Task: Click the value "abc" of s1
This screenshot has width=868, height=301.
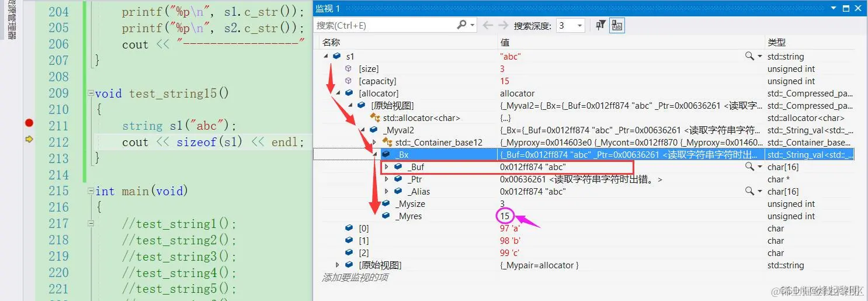Action: click(511, 56)
